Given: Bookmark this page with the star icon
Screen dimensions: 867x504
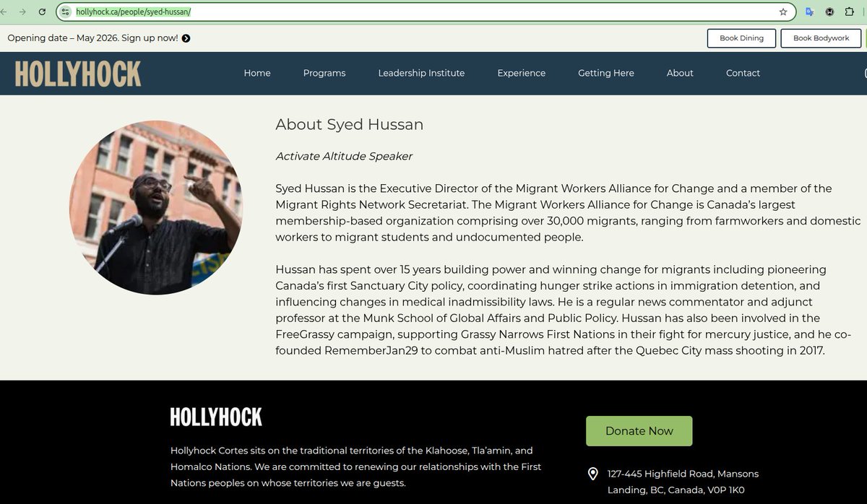Looking at the screenshot, I should [x=783, y=12].
